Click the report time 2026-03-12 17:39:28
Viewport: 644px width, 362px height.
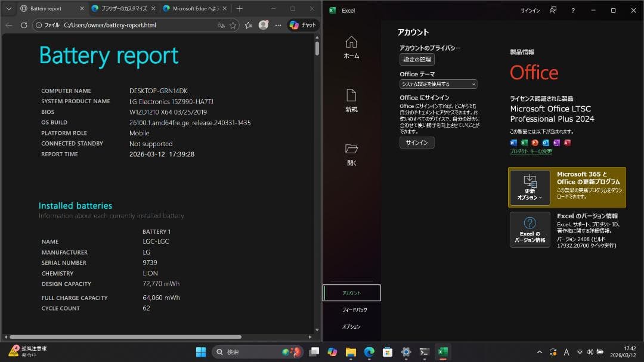tap(162, 154)
